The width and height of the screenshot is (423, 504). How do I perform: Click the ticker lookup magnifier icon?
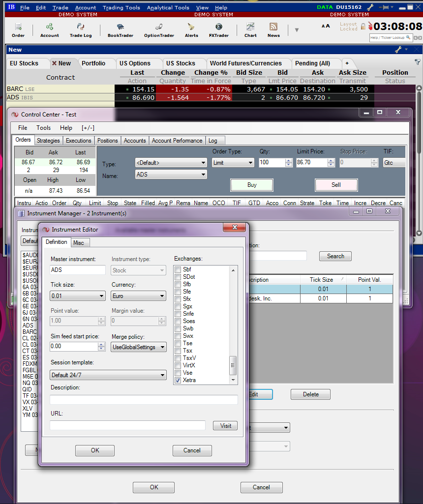click(x=408, y=37)
